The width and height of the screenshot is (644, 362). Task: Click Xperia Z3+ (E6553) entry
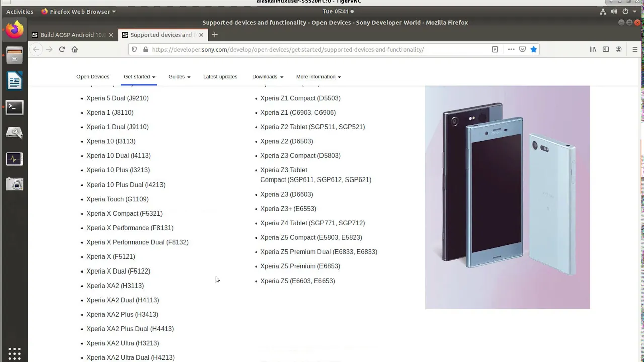(x=288, y=209)
